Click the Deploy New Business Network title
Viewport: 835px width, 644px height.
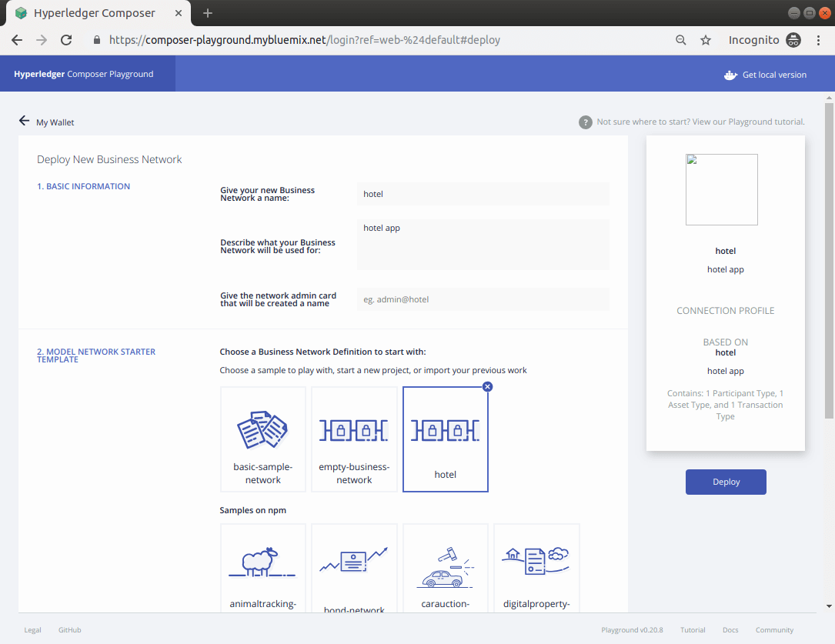(109, 159)
